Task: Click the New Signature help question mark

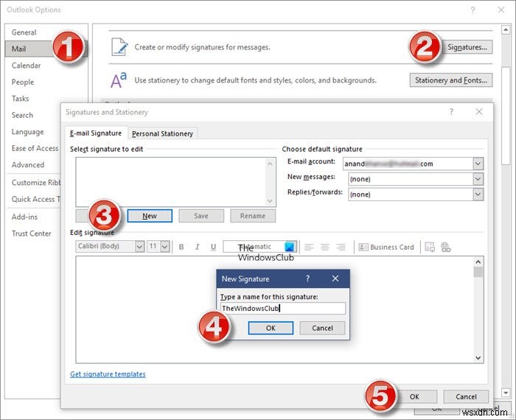Action: point(307,279)
